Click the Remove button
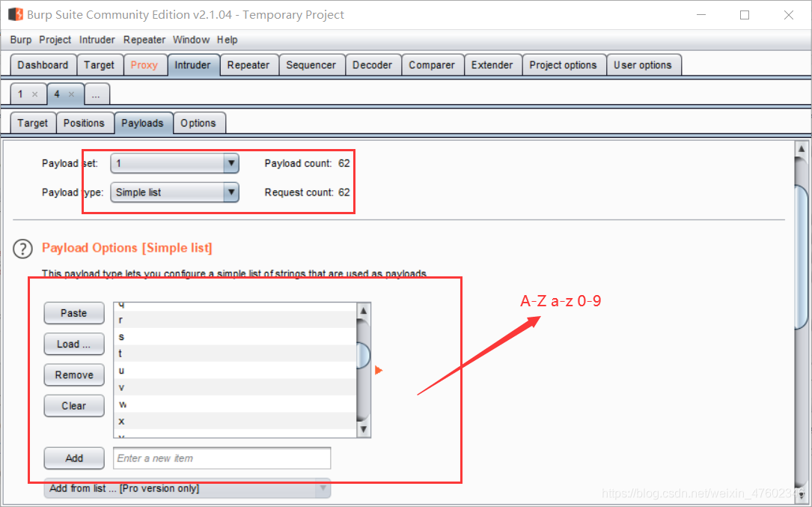The image size is (812, 507). coord(74,374)
